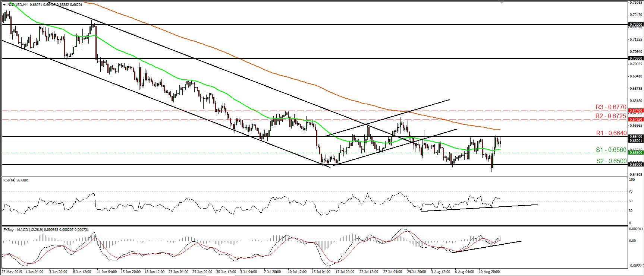Image resolution: width=644 pixels, height=276 pixels.
Task: Click the 1 Jun 04:00 time axis label
Action: [34, 272]
